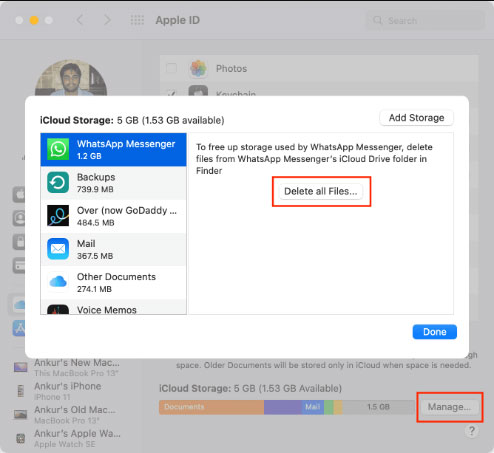Image resolution: width=494 pixels, height=453 pixels.
Task: Click the App Store sidebar icon behind dialog
Action: 19,328
